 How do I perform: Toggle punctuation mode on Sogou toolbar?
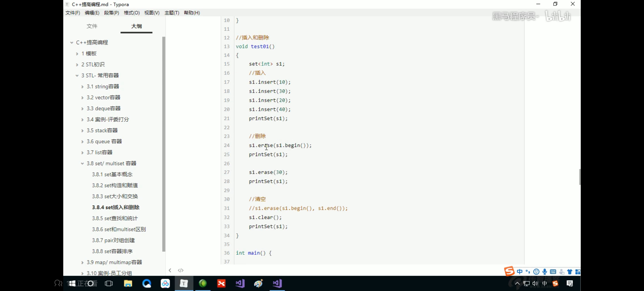(x=528, y=272)
